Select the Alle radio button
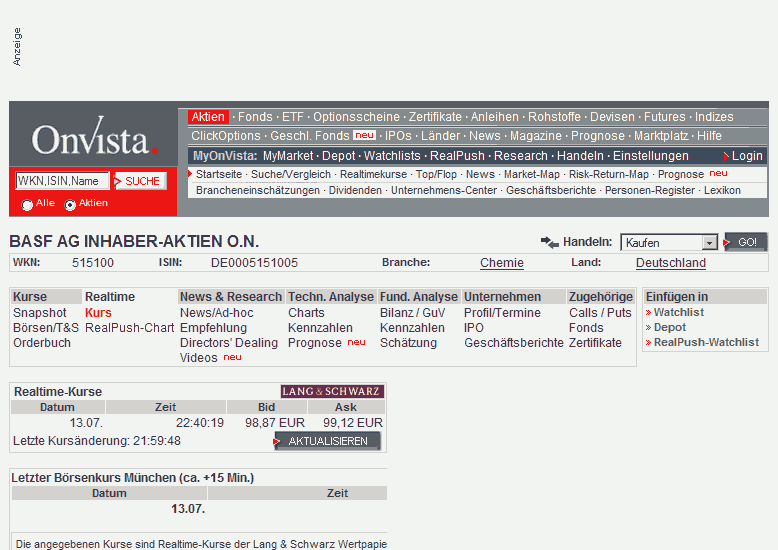 [x=27, y=204]
